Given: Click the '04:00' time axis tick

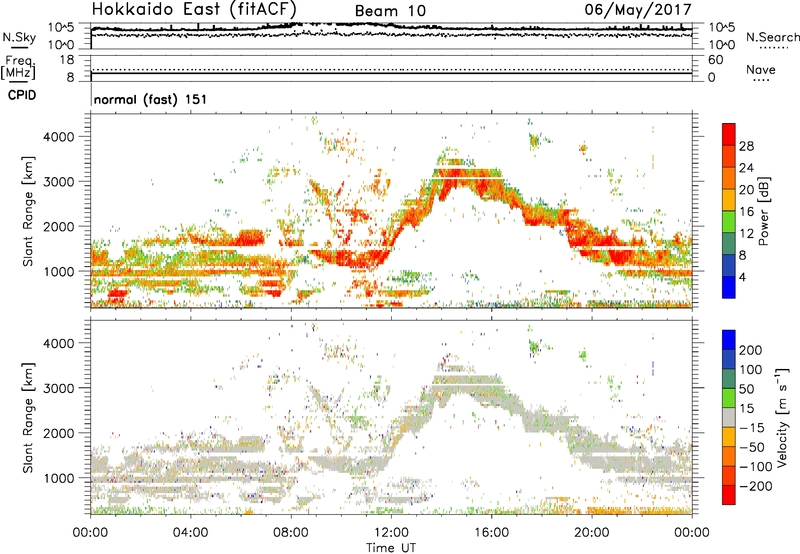Looking at the screenshot, I should click(190, 533).
